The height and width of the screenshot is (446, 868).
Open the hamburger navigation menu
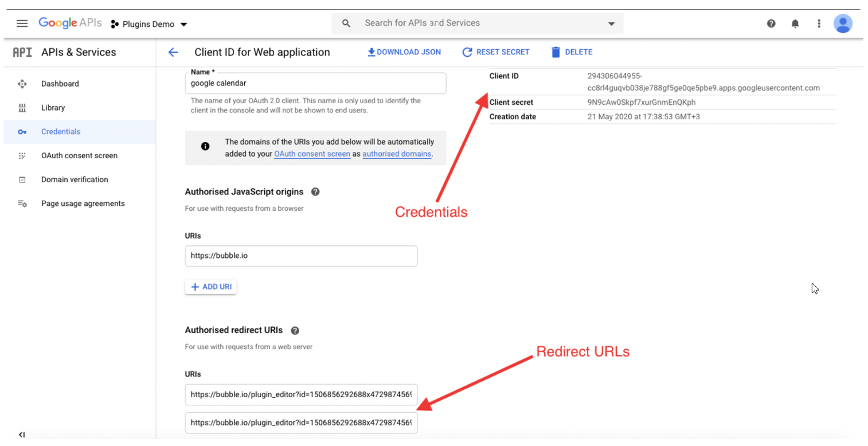click(x=22, y=24)
